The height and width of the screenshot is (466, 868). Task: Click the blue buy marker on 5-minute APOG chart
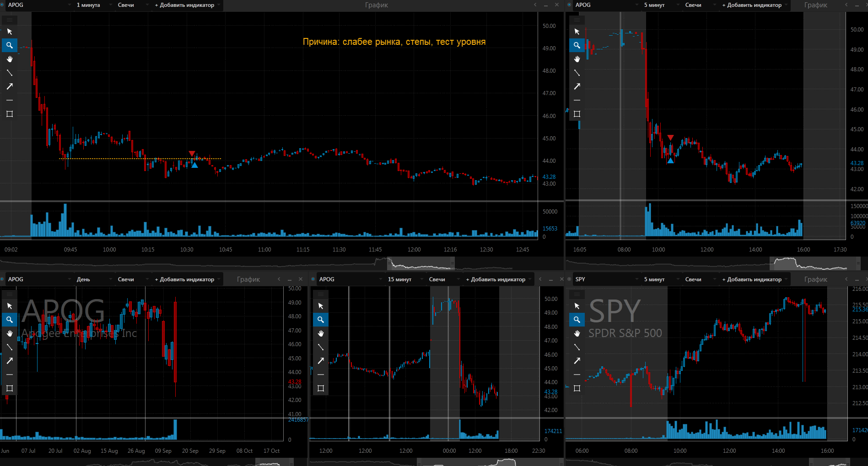click(x=670, y=160)
